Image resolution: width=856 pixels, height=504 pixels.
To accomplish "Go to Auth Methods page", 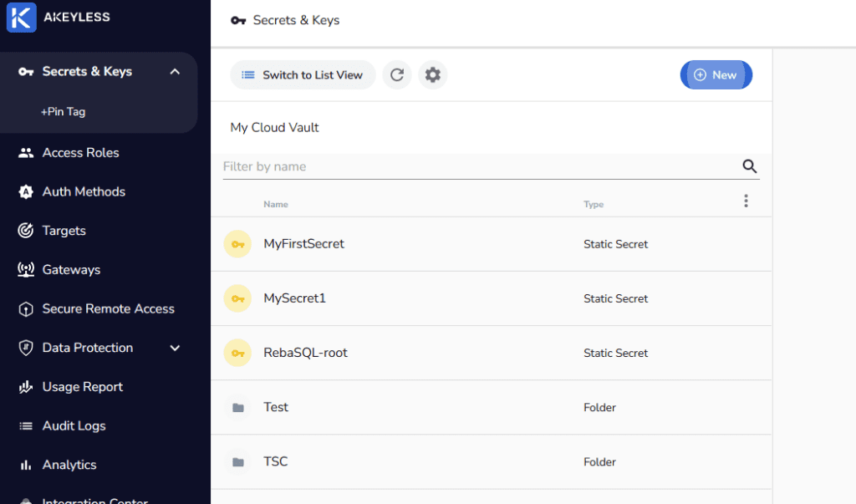I will (84, 191).
